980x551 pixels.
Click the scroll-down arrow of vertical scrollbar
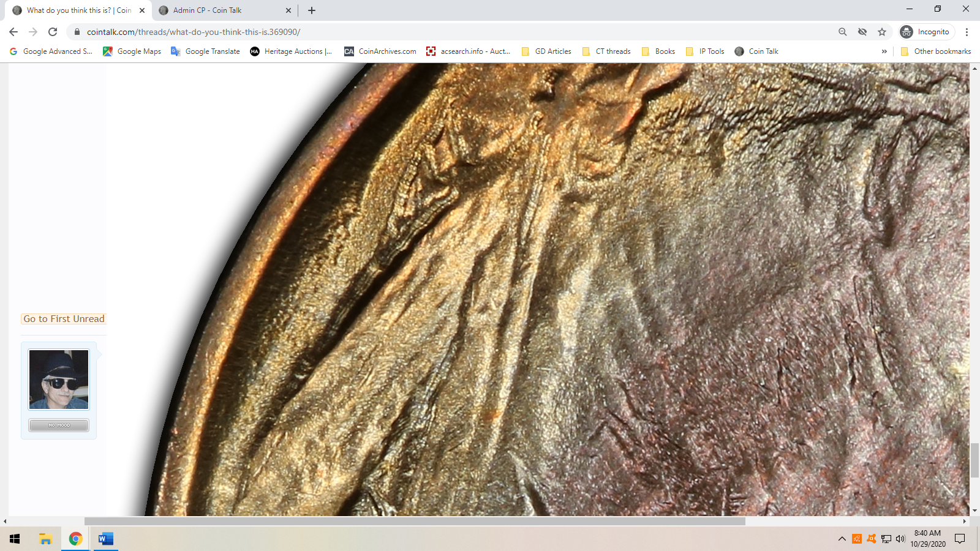(x=974, y=511)
